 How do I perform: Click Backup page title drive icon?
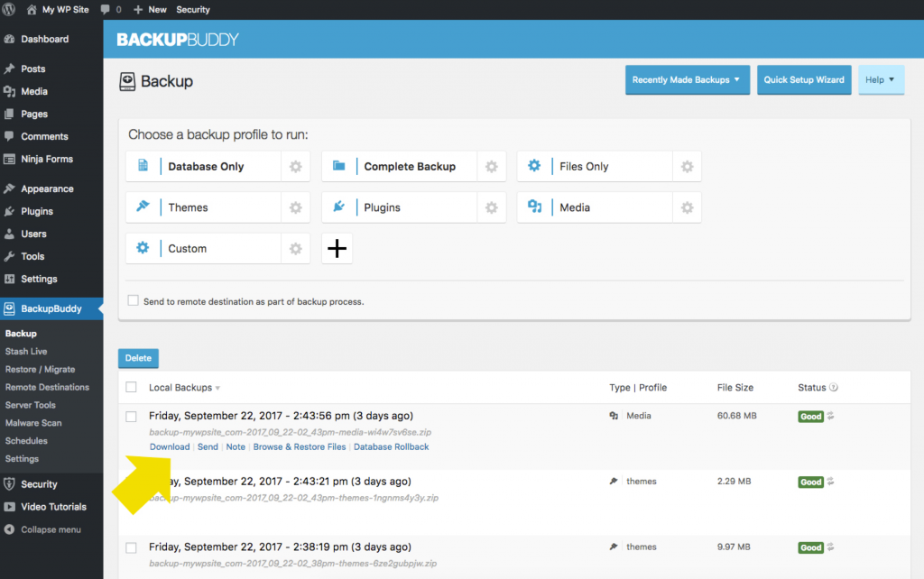click(127, 81)
